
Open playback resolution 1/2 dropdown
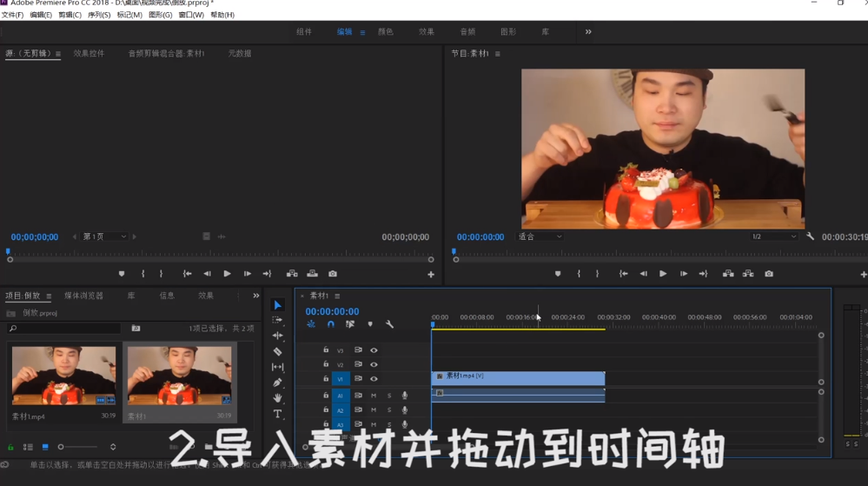coord(774,236)
